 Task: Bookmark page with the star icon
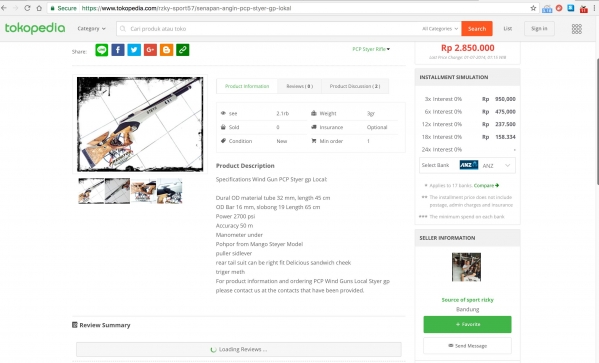click(533, 8)
